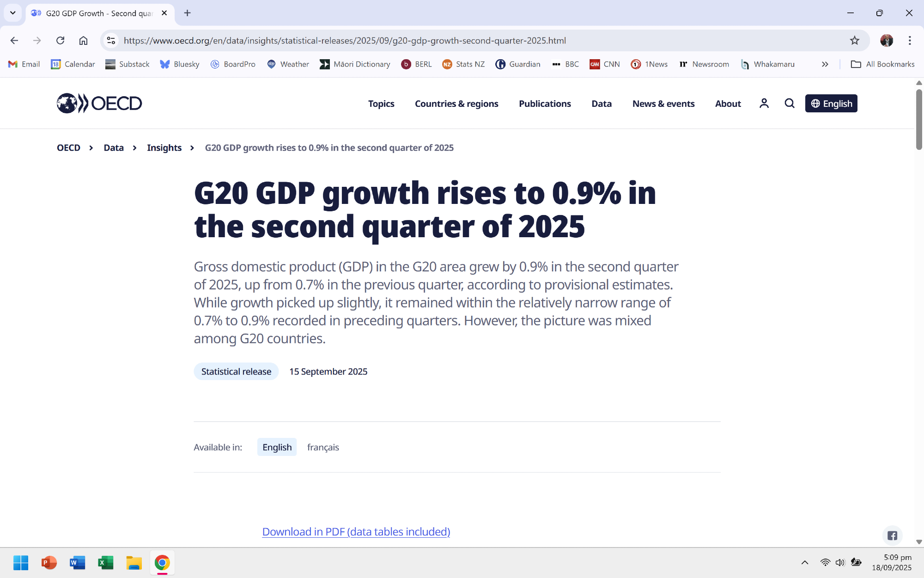Open the OECD user account icon
This screenshot has width=924, height=578.
(764, 104)
